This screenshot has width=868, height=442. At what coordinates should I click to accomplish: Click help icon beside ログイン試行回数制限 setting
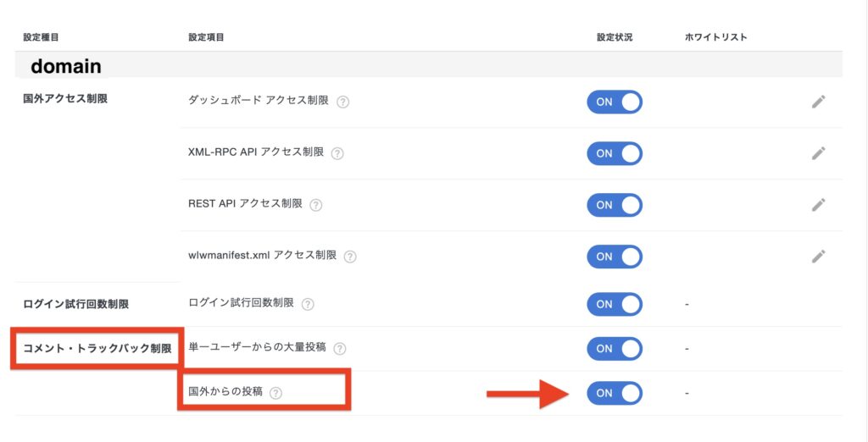(x=308, y=304)
